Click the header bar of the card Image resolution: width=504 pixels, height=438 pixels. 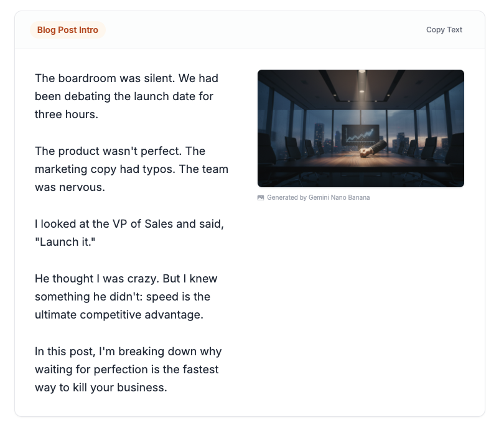(249, 29)
